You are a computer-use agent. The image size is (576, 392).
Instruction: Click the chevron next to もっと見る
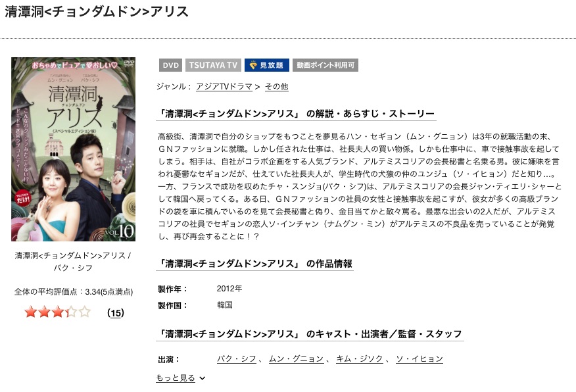coord(202,378)
